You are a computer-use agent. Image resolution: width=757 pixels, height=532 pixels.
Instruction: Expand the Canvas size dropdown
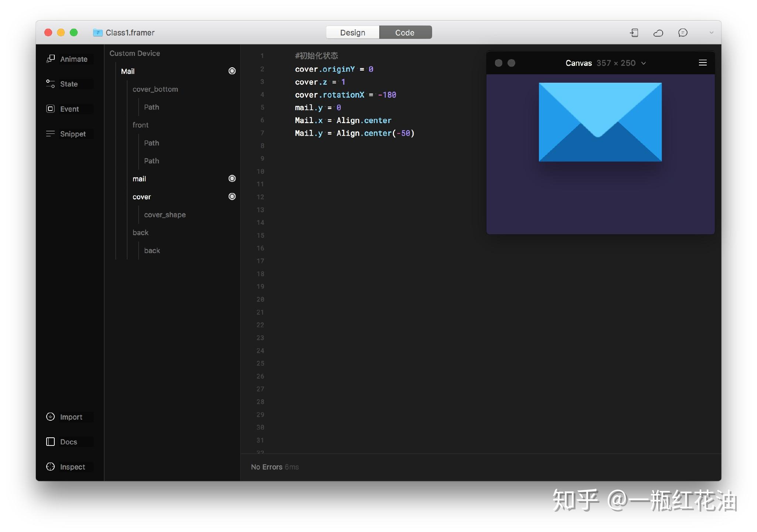point(644,63)
